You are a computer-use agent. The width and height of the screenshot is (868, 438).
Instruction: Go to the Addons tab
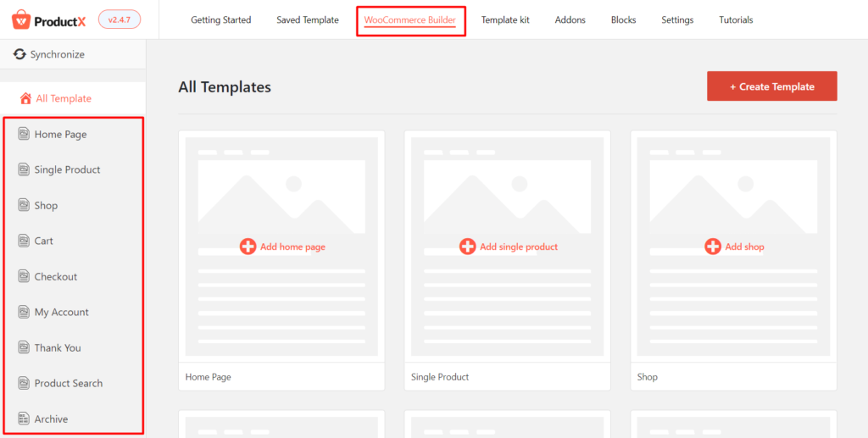coord(570,20)
